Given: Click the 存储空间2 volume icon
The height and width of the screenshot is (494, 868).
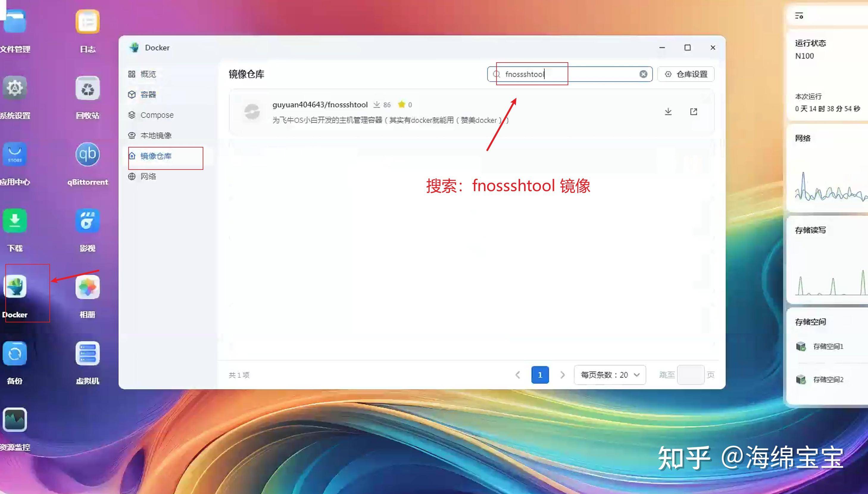Looking at the screenshot, I should (800, 379).
